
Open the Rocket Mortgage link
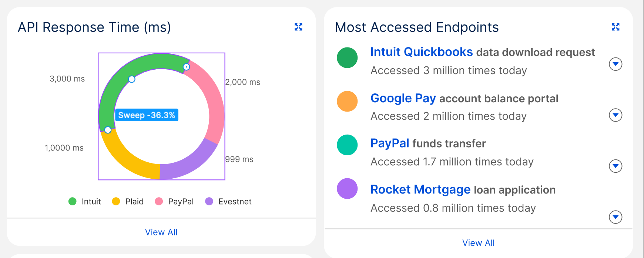(420, 189)
